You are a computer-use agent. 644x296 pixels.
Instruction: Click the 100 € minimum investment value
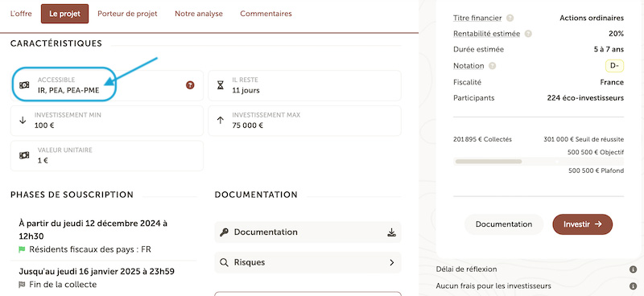(44, 125)
